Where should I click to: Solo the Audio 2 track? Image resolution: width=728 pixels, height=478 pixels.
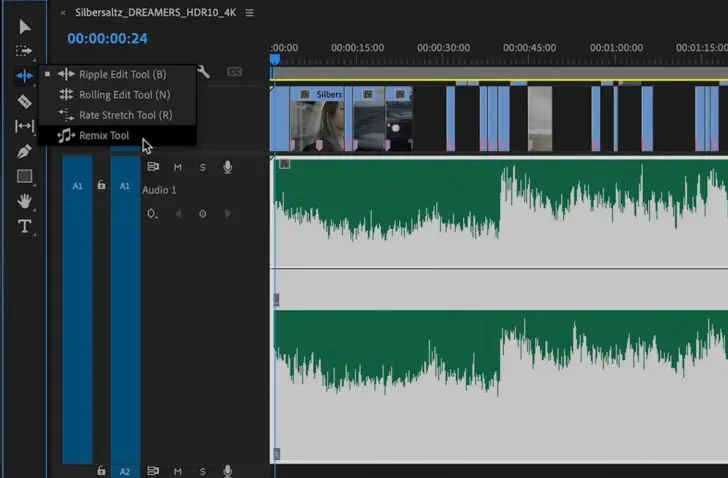click(x=202, y=472)
